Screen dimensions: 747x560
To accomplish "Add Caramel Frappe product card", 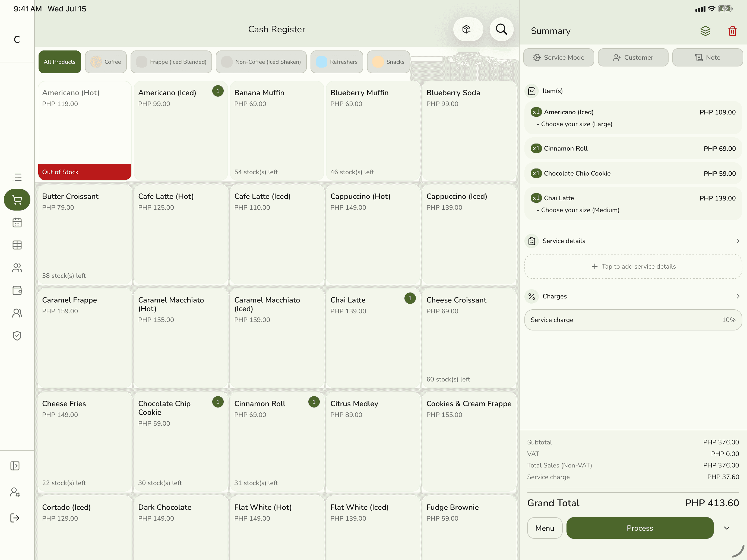I will pos(85,338).
